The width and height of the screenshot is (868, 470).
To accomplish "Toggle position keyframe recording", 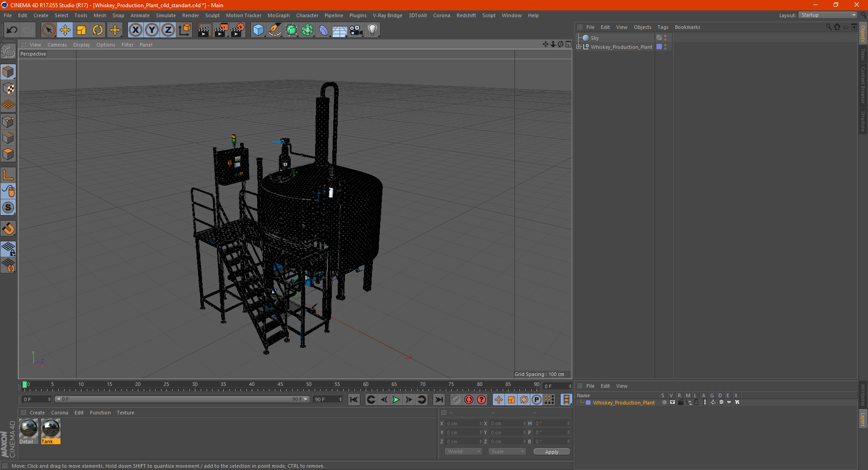I will pyautogui.click(x=499, y=399).
